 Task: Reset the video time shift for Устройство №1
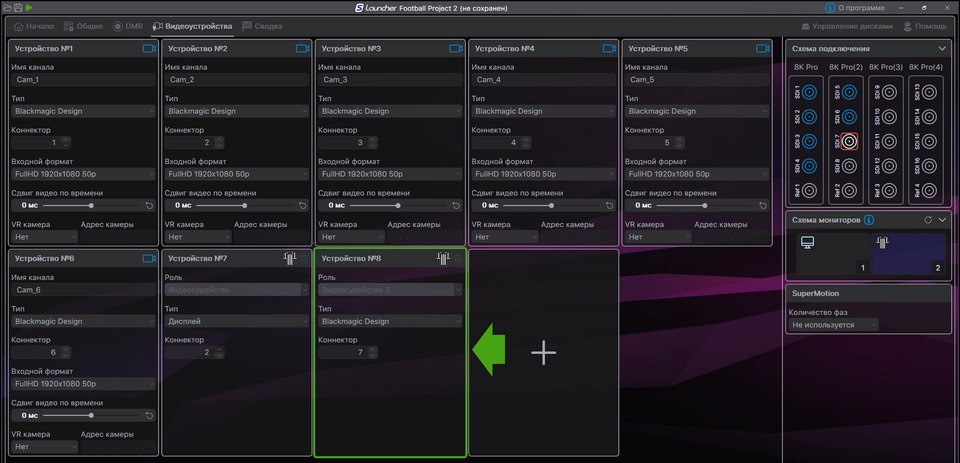point(149,205)
